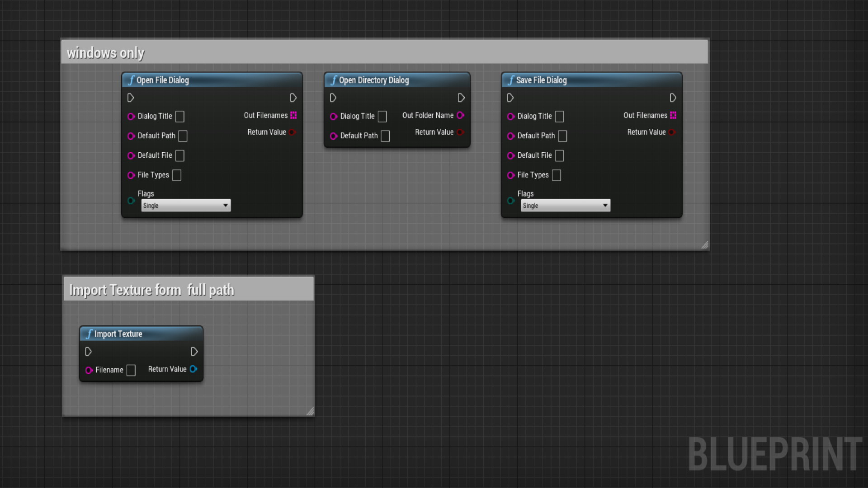Open Flags dropdown in Save File Dialog
Screen dimensions: 868x488
(x=566, y=206)
